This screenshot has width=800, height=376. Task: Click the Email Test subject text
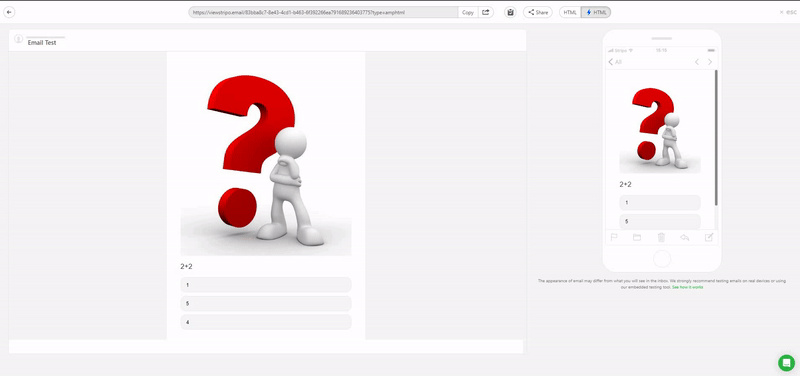pos(42,43)
